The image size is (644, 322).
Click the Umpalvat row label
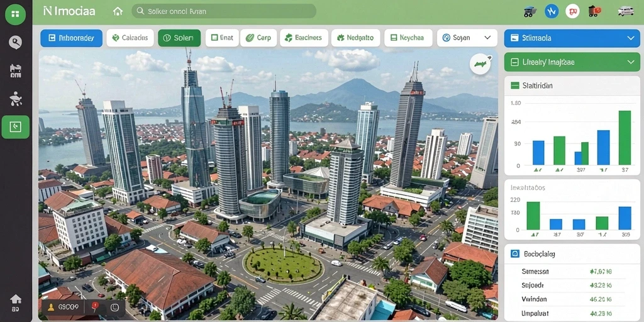[535, 313]
